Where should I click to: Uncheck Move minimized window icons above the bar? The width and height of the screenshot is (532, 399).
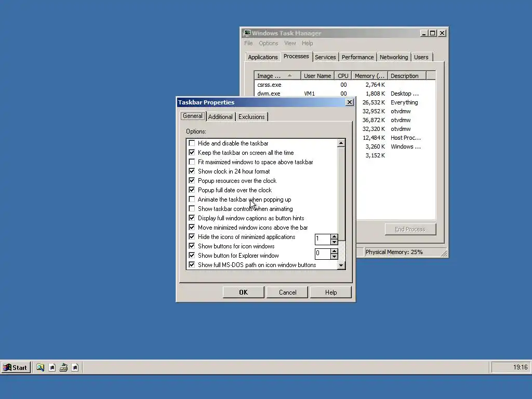pos(192,228)
